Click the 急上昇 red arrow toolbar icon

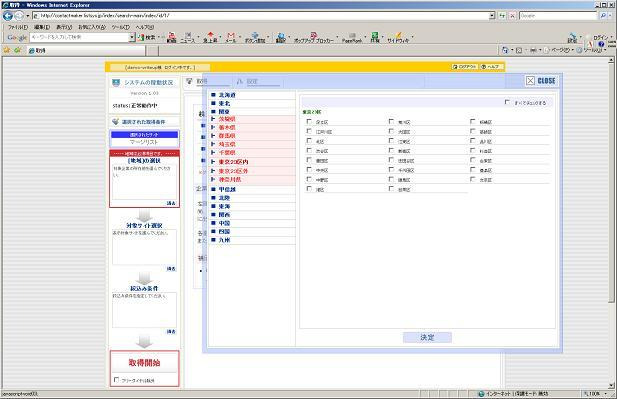[x=210, y=38]
